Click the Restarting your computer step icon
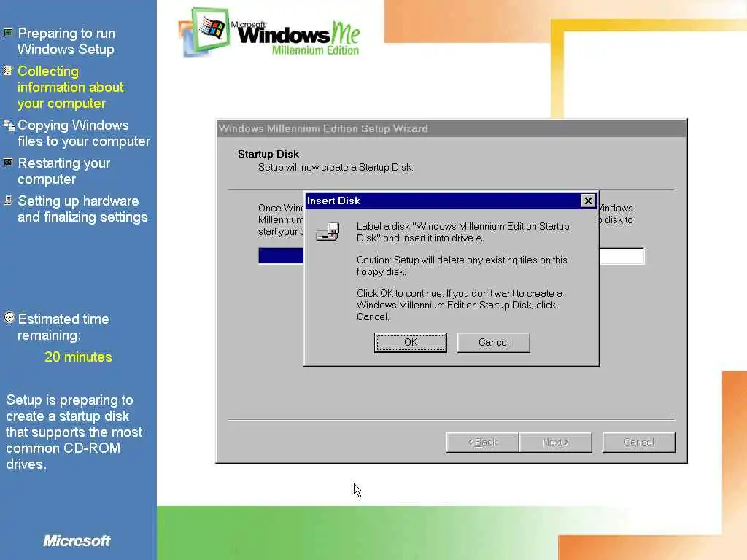 pos(8,163)
